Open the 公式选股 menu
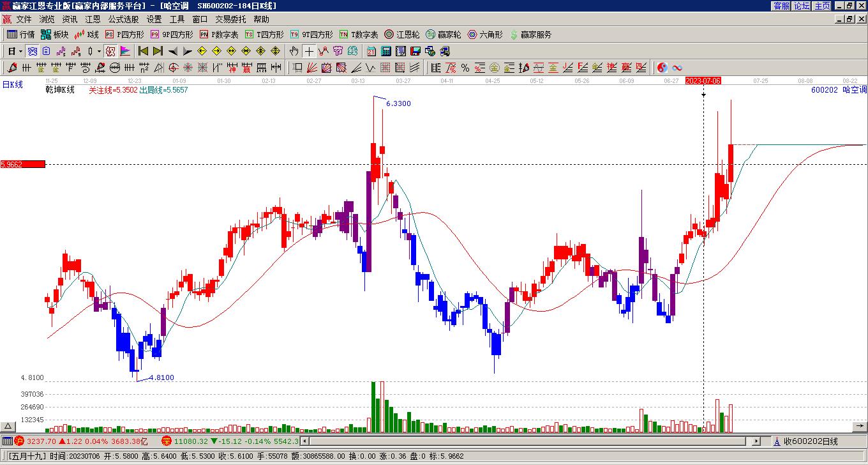Viewport: 868px width, 465px height. [x=124, y=20]
